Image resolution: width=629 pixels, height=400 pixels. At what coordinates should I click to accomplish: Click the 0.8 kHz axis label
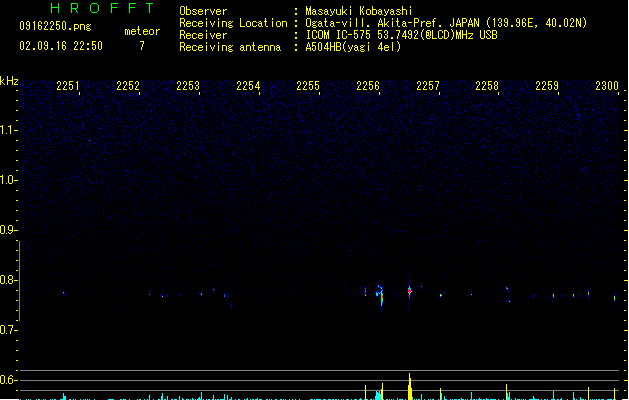[x=8, y=280]
